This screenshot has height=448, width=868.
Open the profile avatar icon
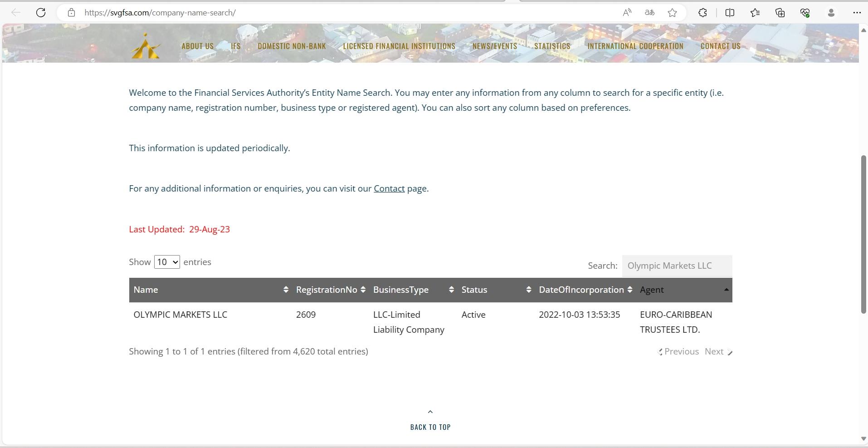[831, 13]
